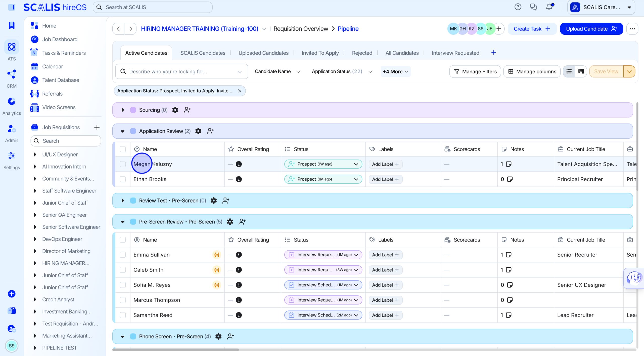This screenshot has width=644, height=356.
Task: Click the Pre-Screen Review stage color swatch
Action: [x=133, y=222]
